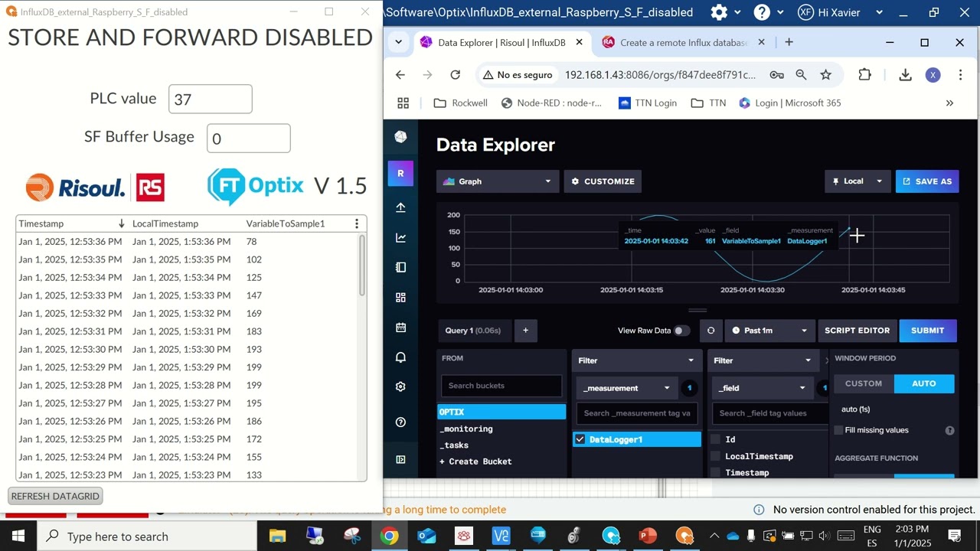This screenshot has width=980, height=551.
Task: Click the SUBMIT query button
Action: (927, 331)
